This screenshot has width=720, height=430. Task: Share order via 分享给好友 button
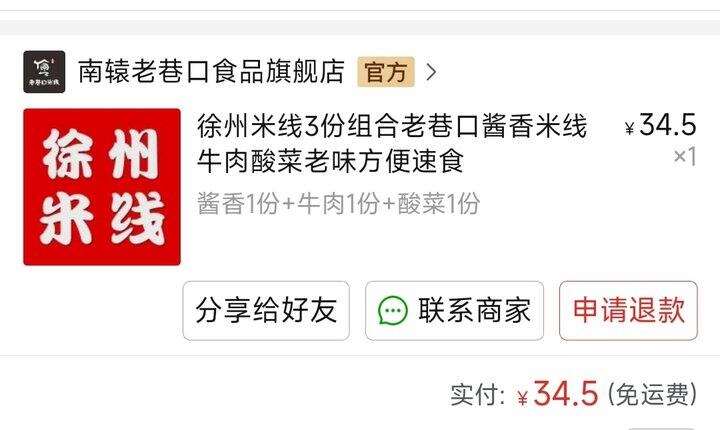pyautogui.click(x=266, y=311)
